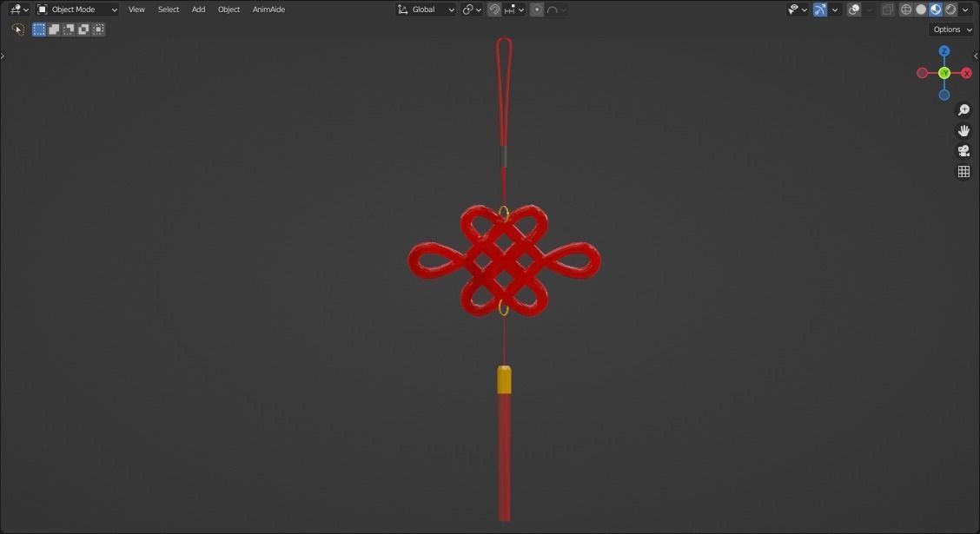This screenshot has width=980, height=534.
Task: Open the snapping options dropdown
Action: [513, 10]
